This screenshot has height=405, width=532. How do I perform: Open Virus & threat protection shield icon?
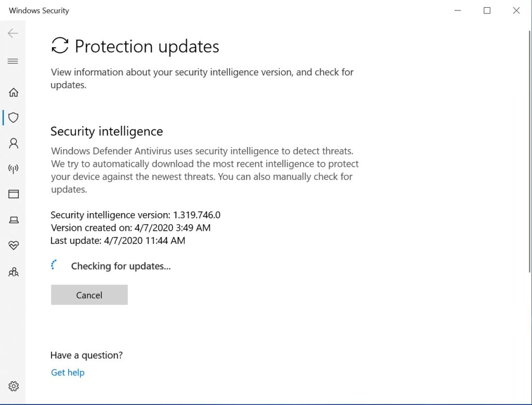tap(14, 117)
